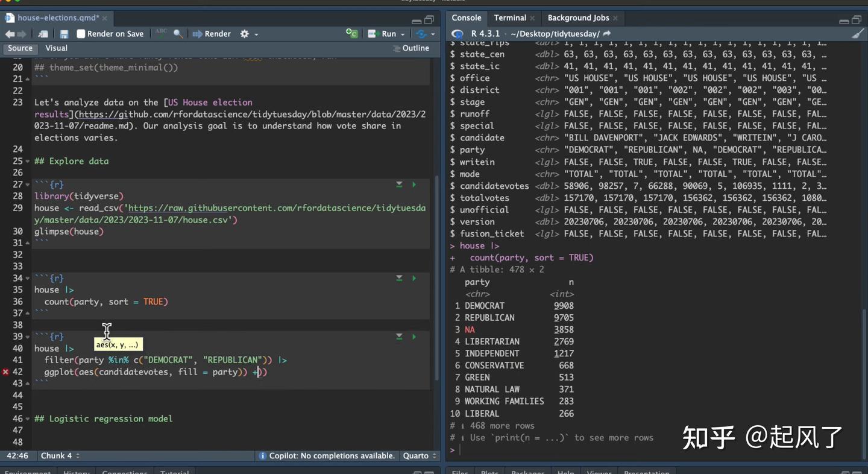Viewport: 868px width, 474px height.
Task: Collapse code chunk at line 34
Action: pos(27,278)
